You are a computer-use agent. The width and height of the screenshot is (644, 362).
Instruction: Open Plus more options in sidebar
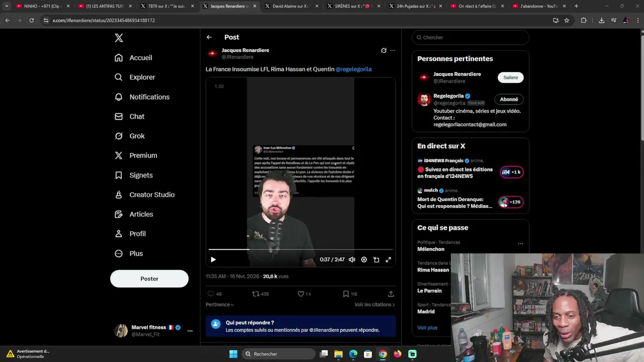(x=129, y=254)
